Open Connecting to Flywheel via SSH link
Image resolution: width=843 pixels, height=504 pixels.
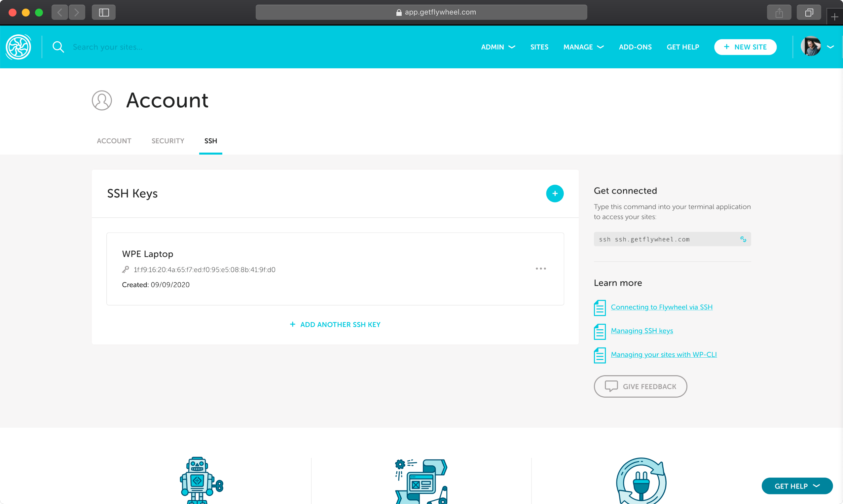[662, 307]
